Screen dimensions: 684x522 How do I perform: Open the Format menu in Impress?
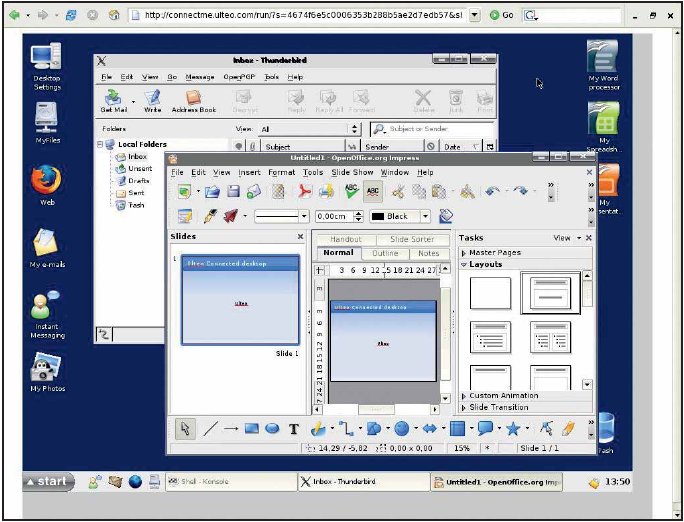(x=281, y=173)
